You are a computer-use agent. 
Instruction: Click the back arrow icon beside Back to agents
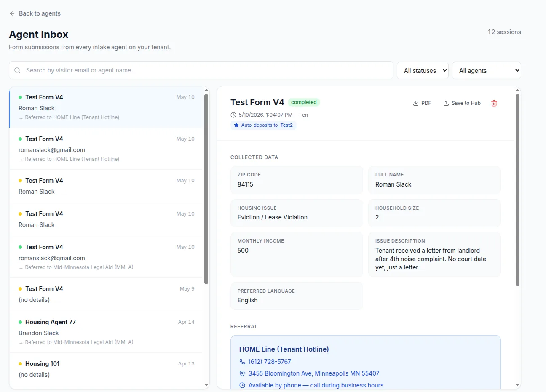point(12,13)
